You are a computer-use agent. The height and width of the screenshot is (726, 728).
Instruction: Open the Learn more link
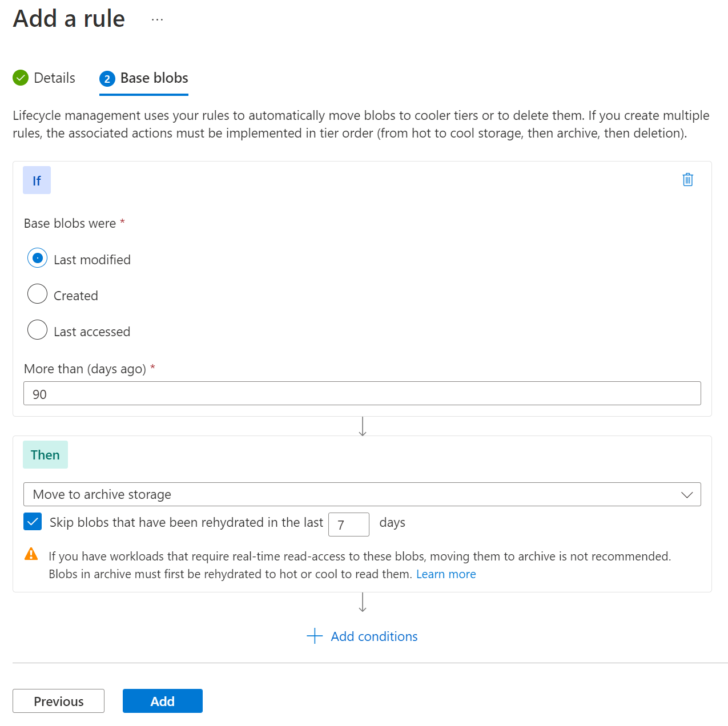[446, 574]
